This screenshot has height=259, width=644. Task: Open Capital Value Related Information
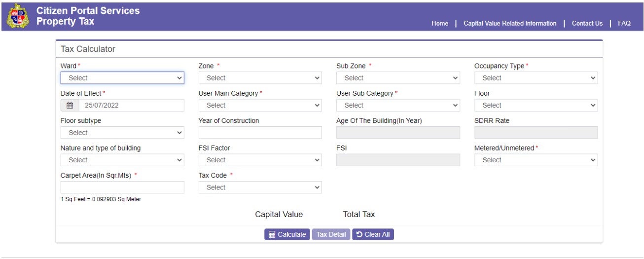click(510, 23)
